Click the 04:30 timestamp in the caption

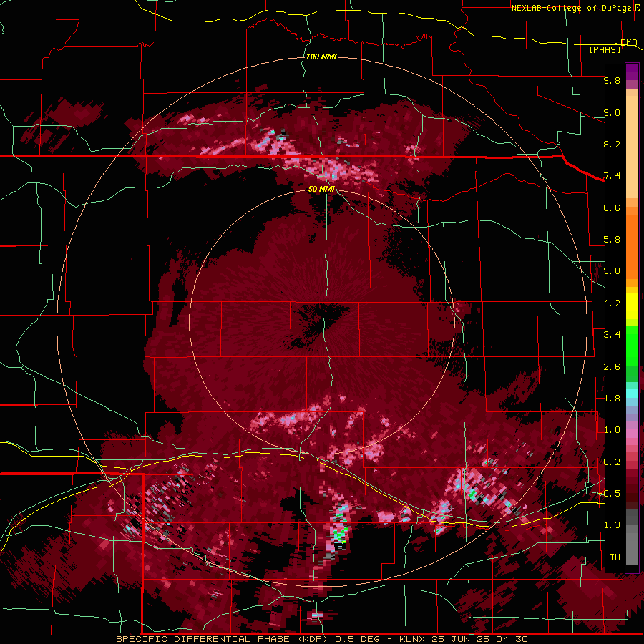511,639
